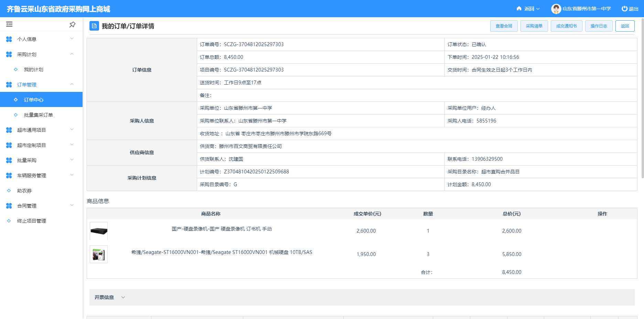Screen dimensions: 644x319
Task: Click the site title 齐鲁云采山东省政府采购网上商城
Action: coord(58,9)
